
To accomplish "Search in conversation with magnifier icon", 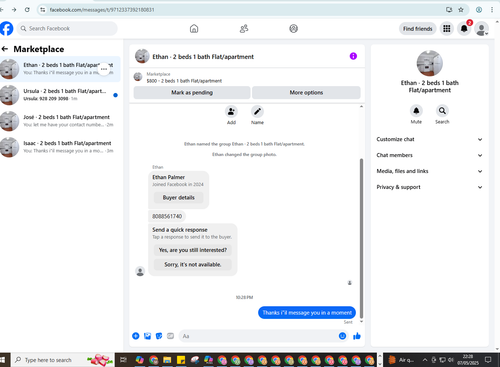I will (x=442, y=111).
